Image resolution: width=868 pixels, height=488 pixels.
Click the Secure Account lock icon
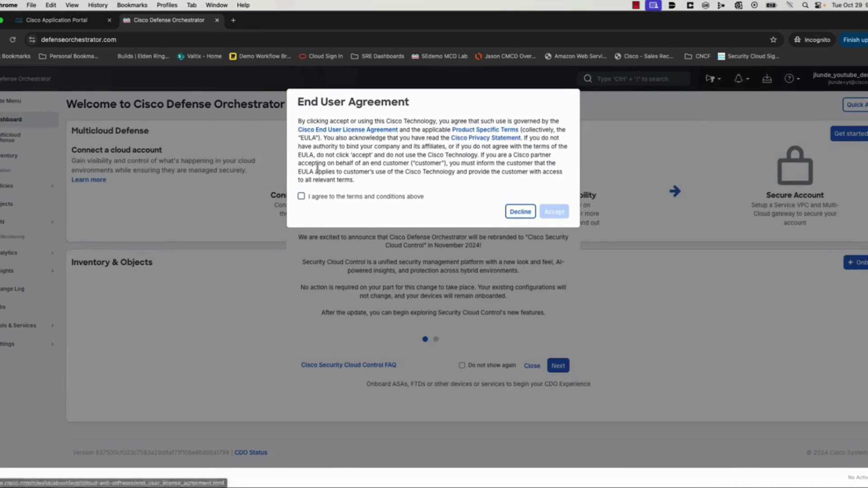[x=795, y=165]
